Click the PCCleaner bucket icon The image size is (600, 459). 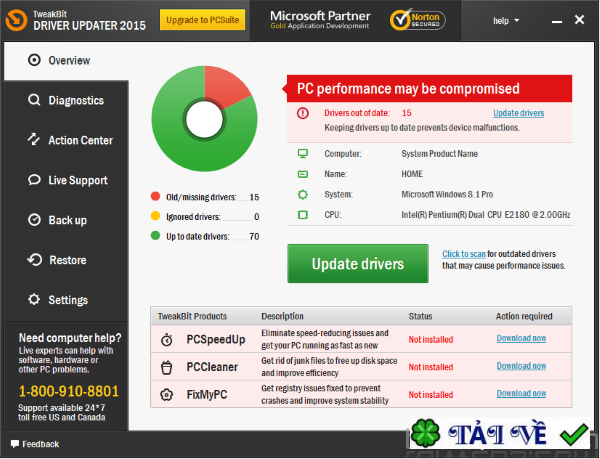pos(166,367)
